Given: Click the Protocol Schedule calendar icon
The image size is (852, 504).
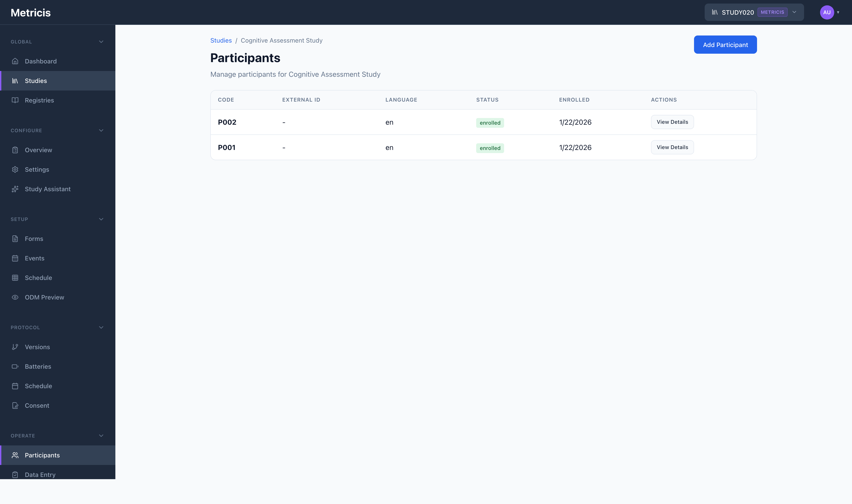Looking at the screenshot, I should tap(15, 386).
